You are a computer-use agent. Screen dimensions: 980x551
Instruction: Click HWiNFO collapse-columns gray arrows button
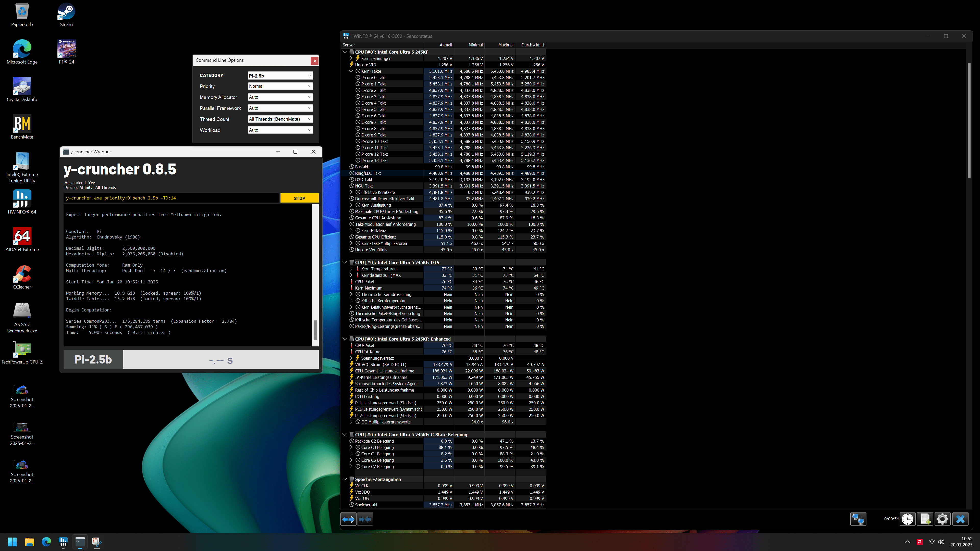coord(365,519)
